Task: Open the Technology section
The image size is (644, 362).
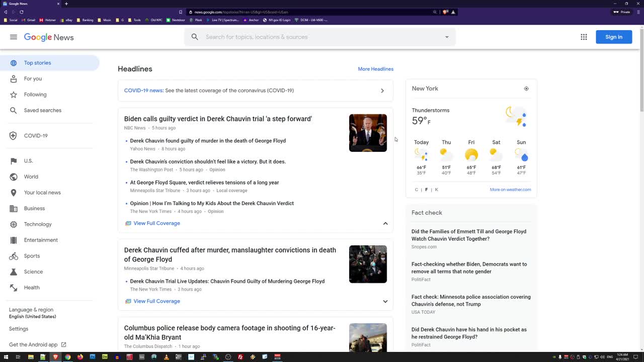Action: [38, 224]
